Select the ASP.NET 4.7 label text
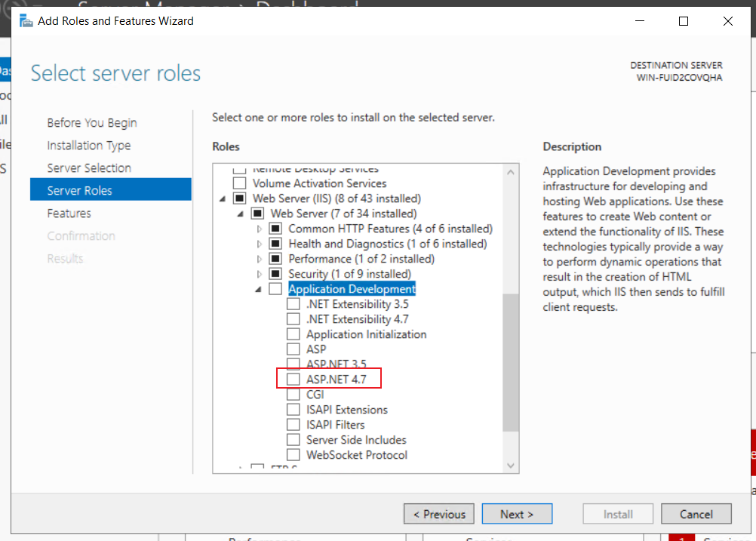 pos(336,380)
